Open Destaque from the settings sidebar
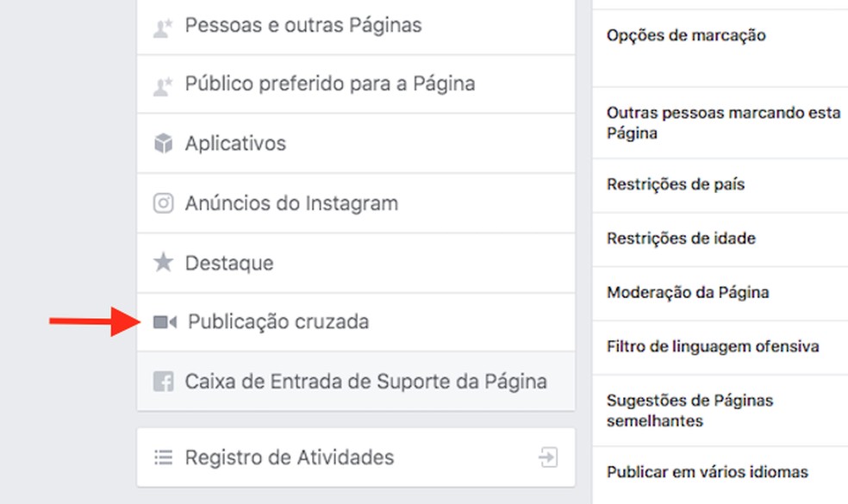Screen dimensions: 848x504 [x=229, y=263]
